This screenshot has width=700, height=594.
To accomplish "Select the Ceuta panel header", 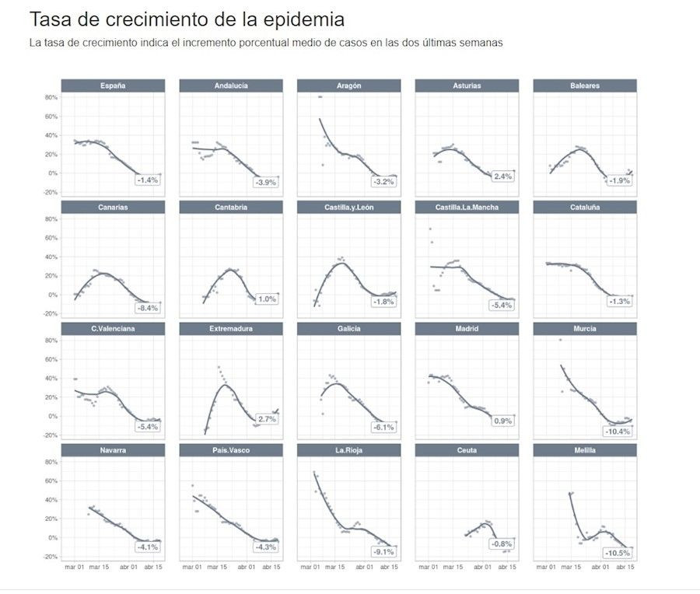I will pyautogui.click(x=467, y=450).
